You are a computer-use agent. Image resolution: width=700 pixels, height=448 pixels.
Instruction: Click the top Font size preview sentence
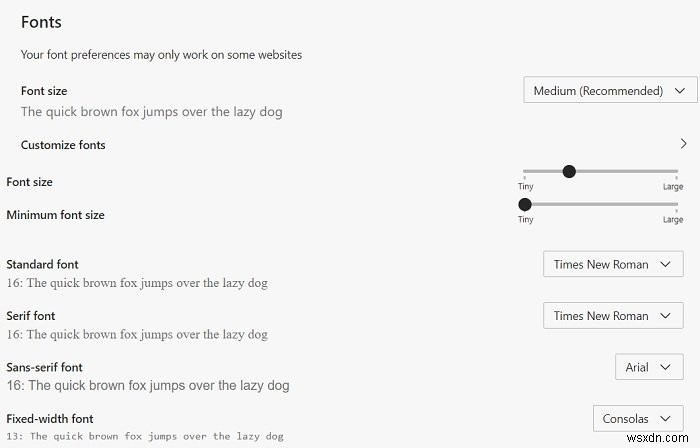pos(151,112)
